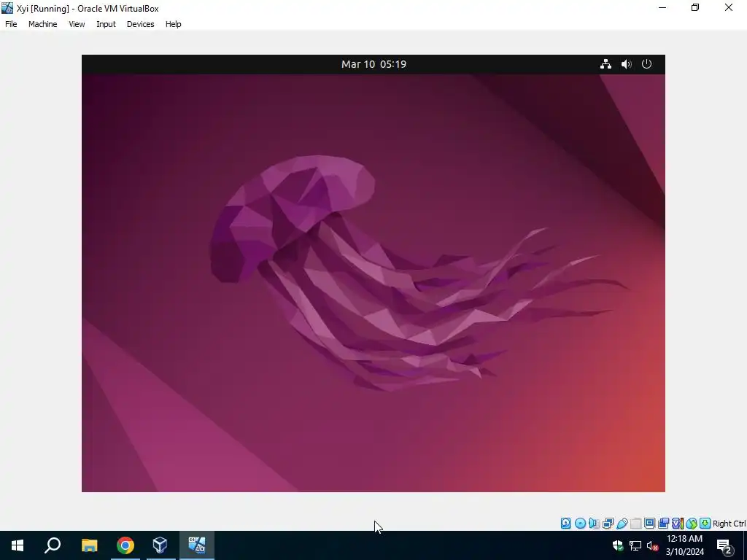
Task: Click the USB devices indicator
Action: click(622, 524)
